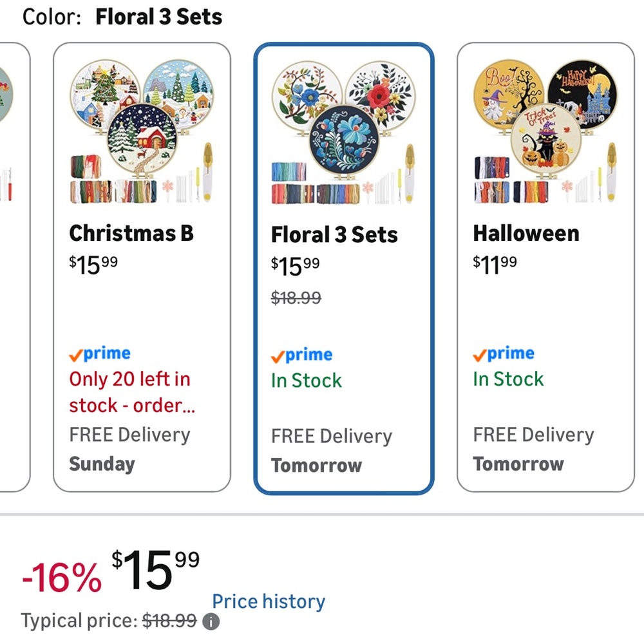Click the Christmas B $15.99 price
This screenshot has height=644, width=644.
(x=93, y=265)
